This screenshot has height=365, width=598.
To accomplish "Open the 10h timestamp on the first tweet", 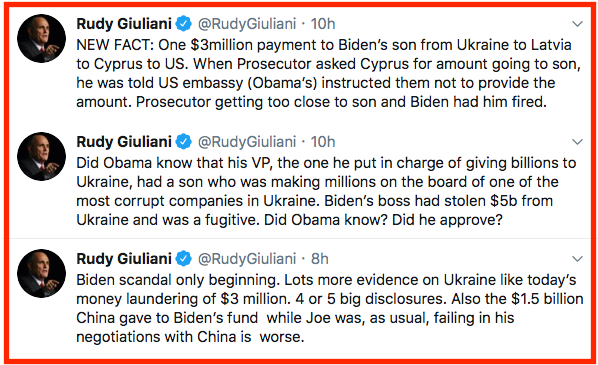I will [x=323, y=24].
